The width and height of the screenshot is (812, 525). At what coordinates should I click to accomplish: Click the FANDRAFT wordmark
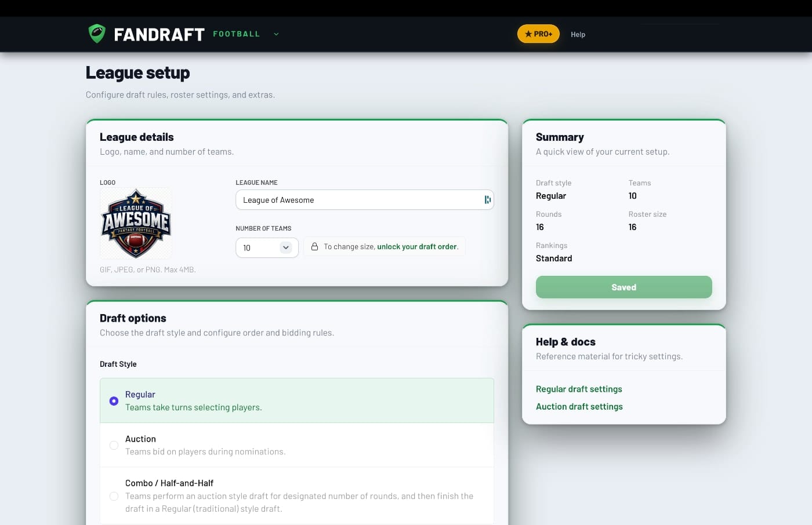pyautogui.click(x=159, y=34)
